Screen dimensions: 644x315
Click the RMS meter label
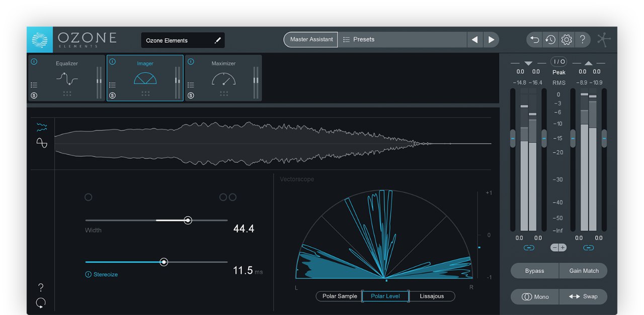click(x=559, y=83)
